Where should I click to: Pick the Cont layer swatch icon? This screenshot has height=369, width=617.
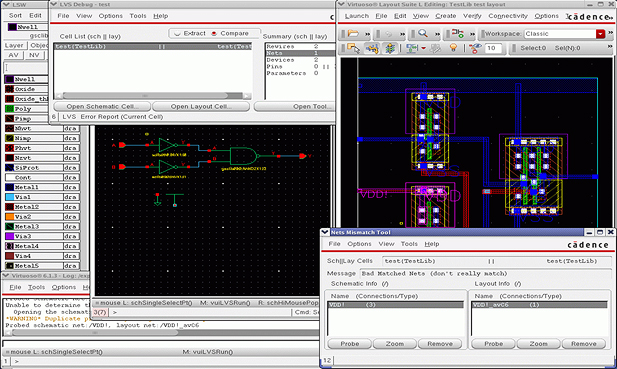9,177
